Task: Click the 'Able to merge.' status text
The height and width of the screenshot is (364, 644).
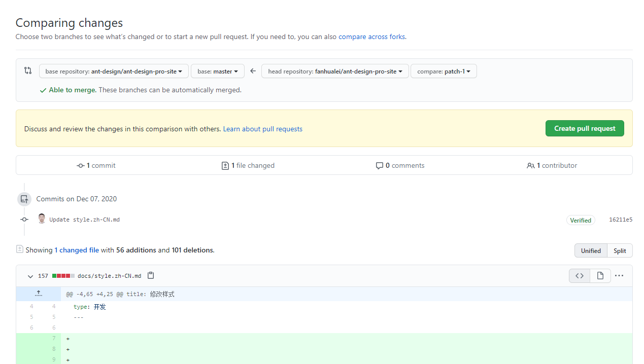Action: tap(73, 90)
